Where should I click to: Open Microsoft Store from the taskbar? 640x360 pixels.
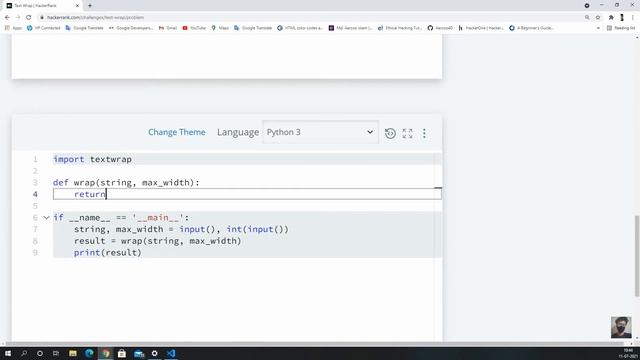pos(122,353)
